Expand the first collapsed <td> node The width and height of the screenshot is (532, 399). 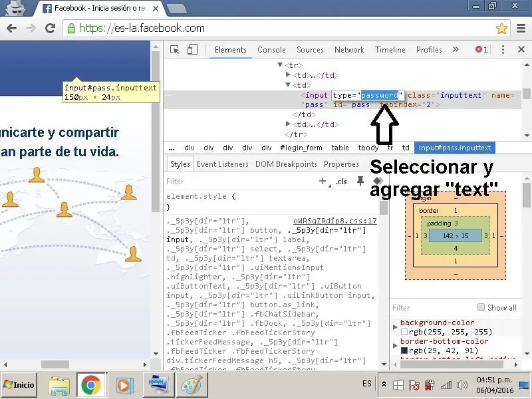pyautogui.click(x=288, y=74)
